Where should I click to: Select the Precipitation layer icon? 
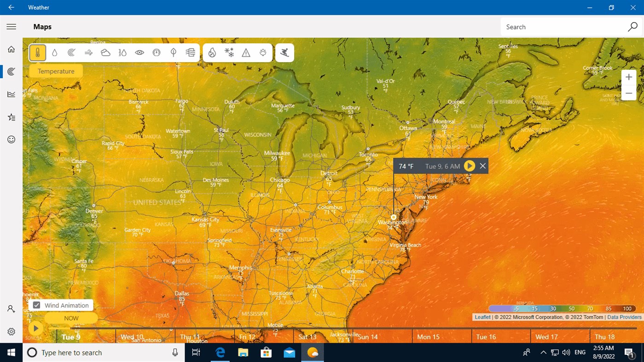[x=54, y=52]
